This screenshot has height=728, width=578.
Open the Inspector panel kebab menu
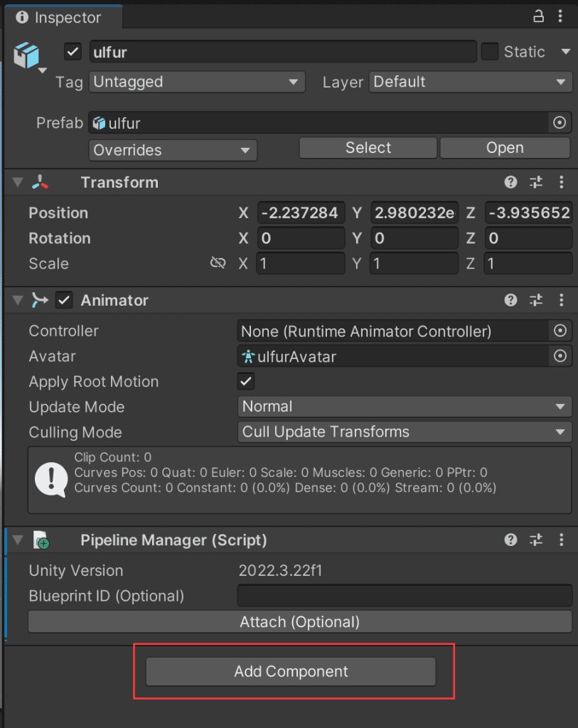(x=562, y=16)
